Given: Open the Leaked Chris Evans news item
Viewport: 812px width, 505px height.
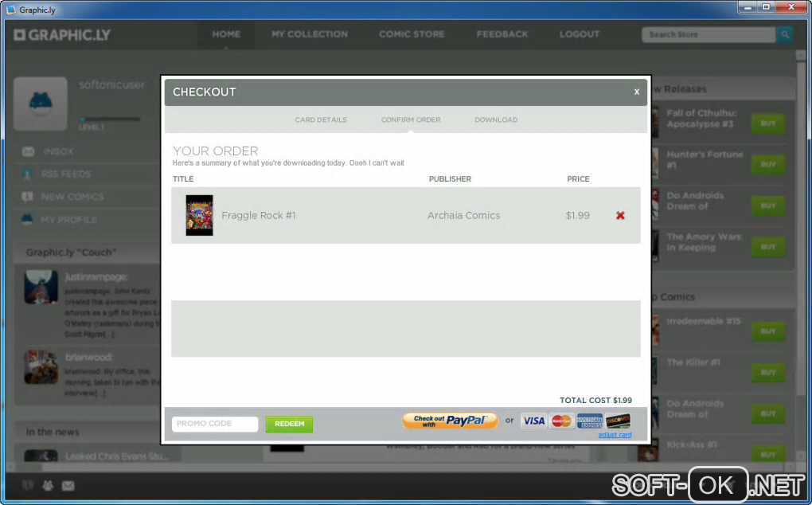Looking at the screenshot, I should [x=116, y=456].
